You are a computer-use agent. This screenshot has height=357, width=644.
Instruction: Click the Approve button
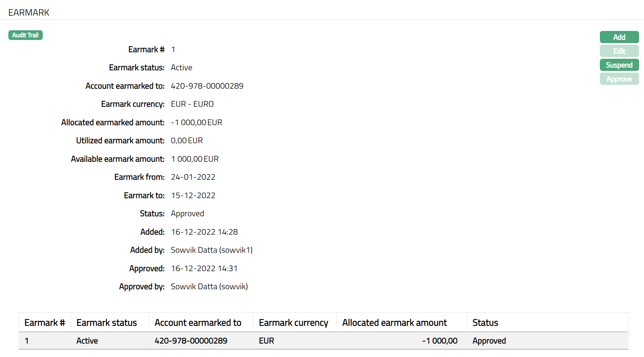pos(619,79)
